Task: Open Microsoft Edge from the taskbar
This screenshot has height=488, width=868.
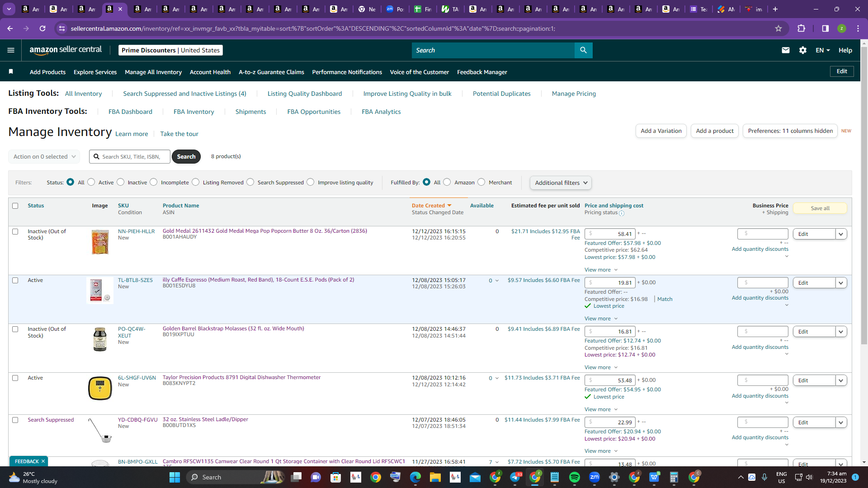Action: 415,477
